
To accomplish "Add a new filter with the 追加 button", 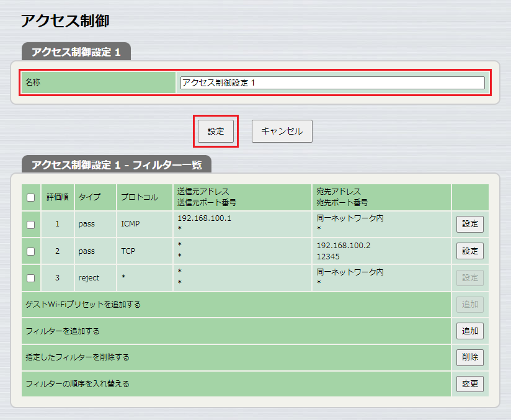I will point(469,331).
